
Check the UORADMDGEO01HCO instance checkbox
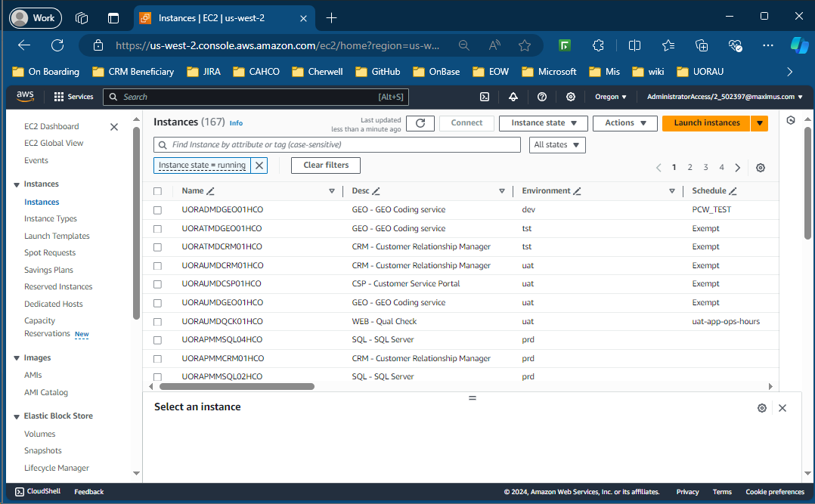(157, 210)
